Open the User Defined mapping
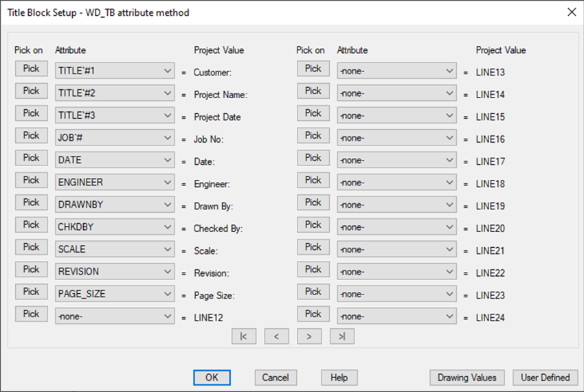The height and width of the screenshot is (392, 584). (x=546, y=378)
